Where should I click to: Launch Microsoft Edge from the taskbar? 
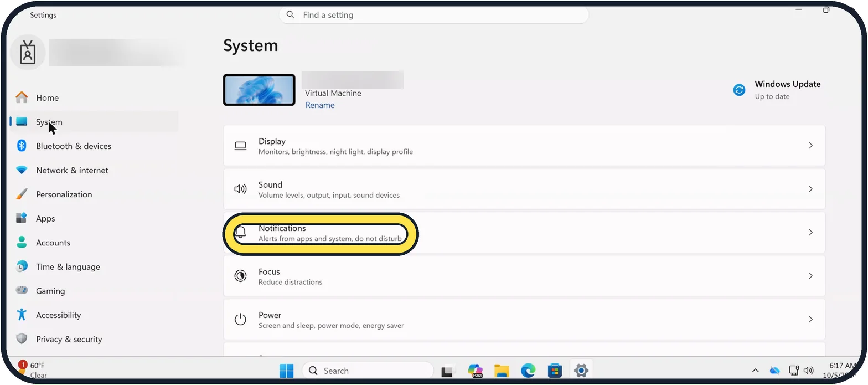click(x=528, y=371)
